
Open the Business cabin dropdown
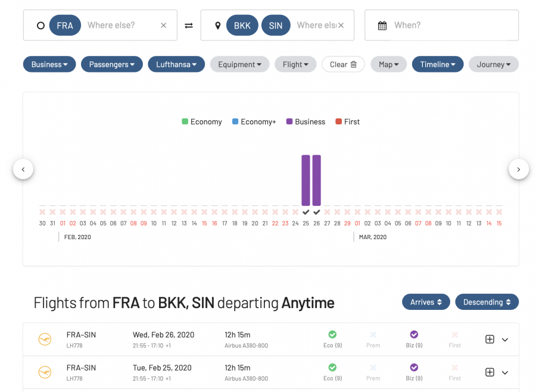49,64
